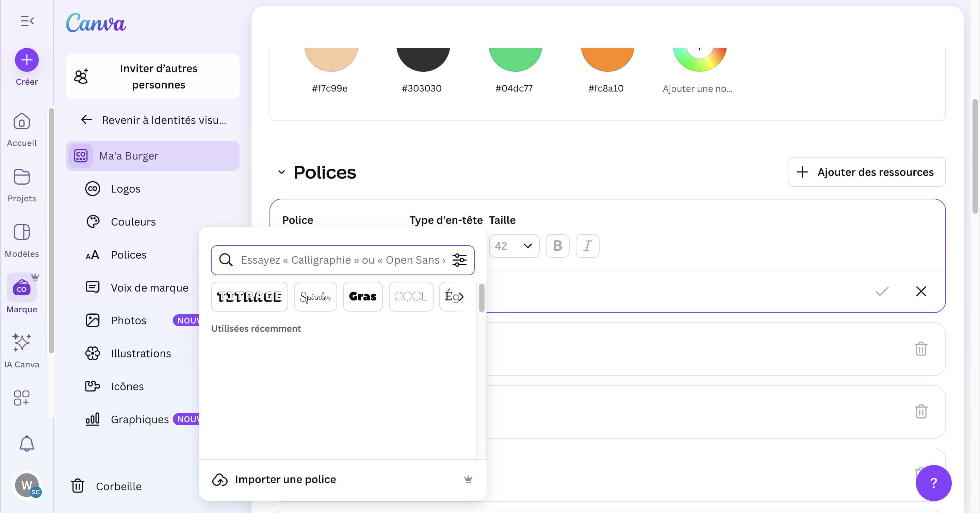This screenshot has height=513, width=980.
Task: Toggle bold formatting for the font
Action: click(x=557, y=246)
